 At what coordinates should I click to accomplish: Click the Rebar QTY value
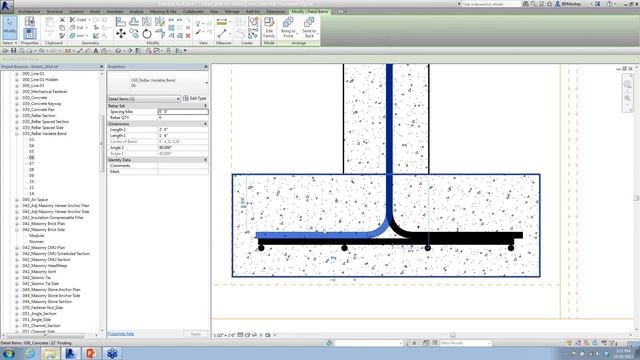pos(183,118)
